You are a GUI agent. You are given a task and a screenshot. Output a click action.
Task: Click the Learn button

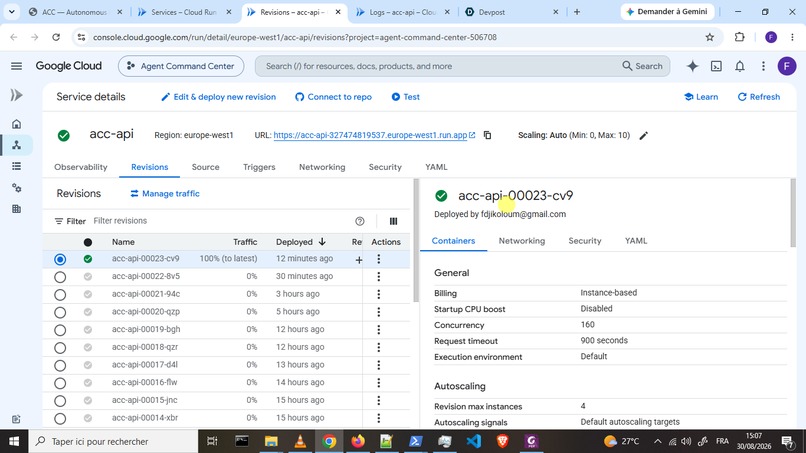click(701, 97)
